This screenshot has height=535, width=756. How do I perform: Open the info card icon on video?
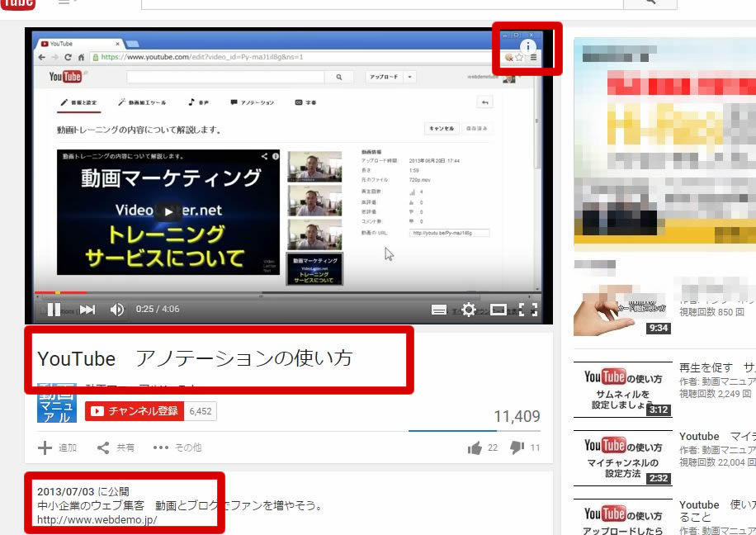(528, 46)
